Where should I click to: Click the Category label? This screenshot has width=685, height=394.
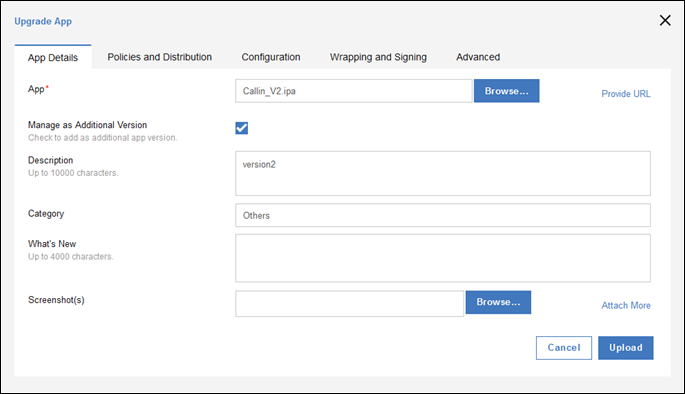point(46,214)
